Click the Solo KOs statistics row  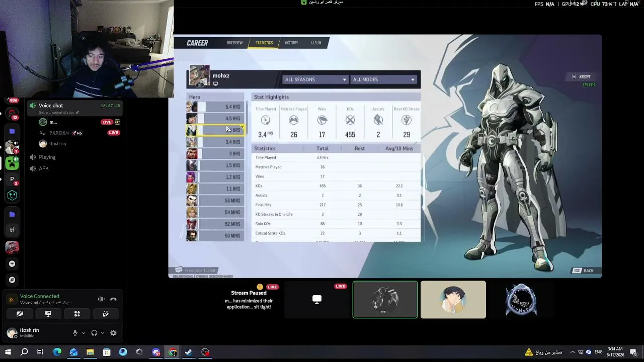pos(336,224)
